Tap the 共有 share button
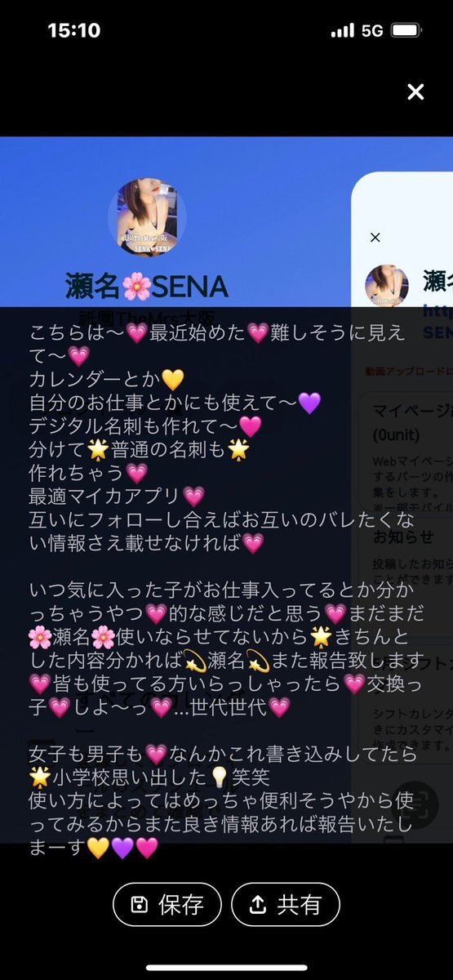 (286, 904)
